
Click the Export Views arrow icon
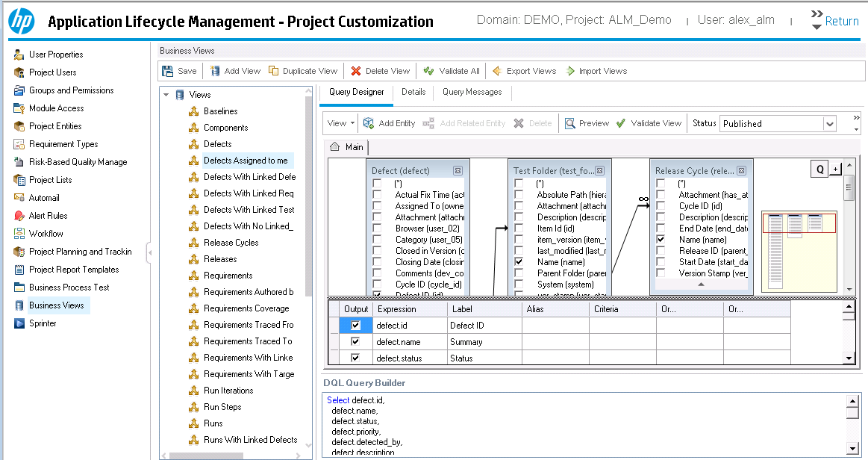[497, 71]
